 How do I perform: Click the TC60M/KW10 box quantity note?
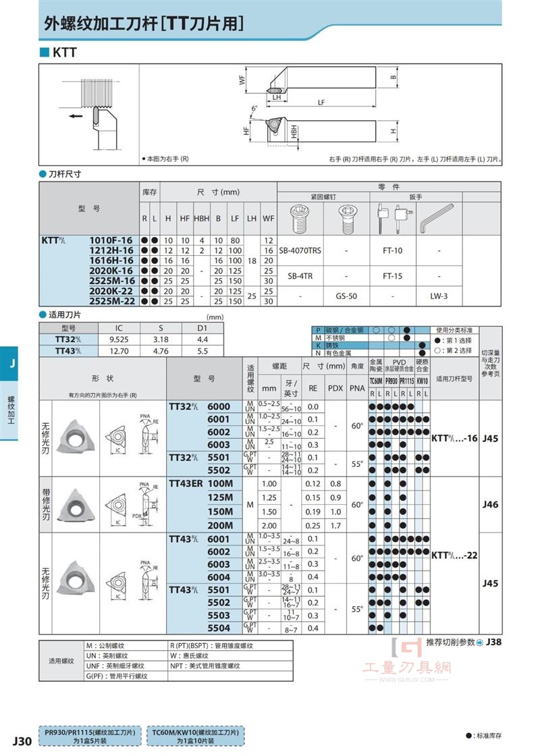[x=195, y=736]
